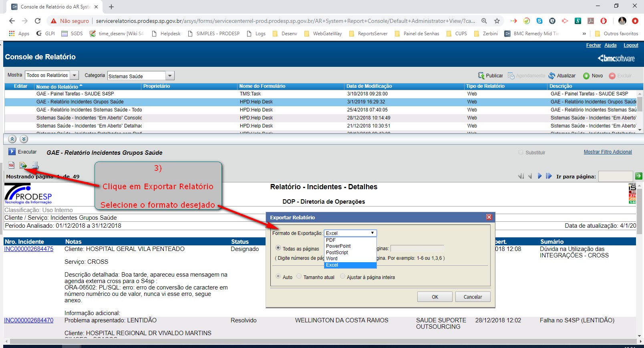This screenshot has width=644, height=348.
Task: Go to first report page
Action: click(521, 176)
